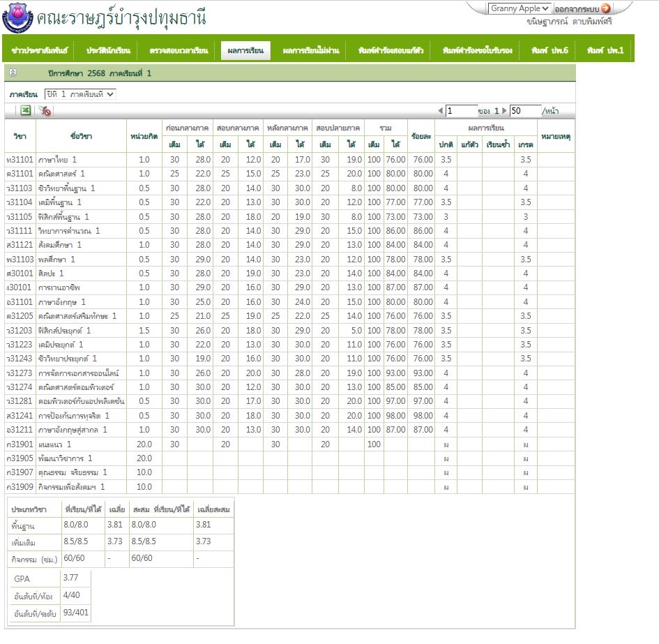This screenshot has height=644, width=659.
Task: Collapse the academic year 2568 panel
Action: click(x=13, y=73)
